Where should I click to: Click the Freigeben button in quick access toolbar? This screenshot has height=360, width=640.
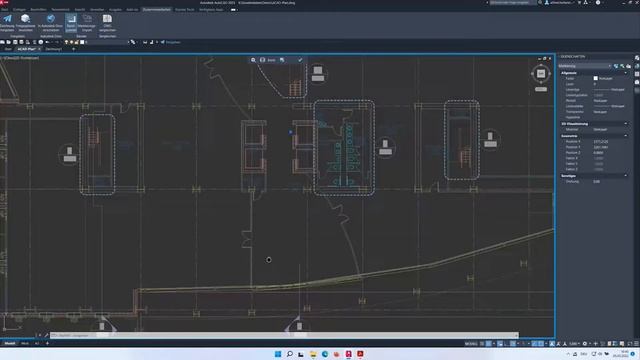pos(171,42)
